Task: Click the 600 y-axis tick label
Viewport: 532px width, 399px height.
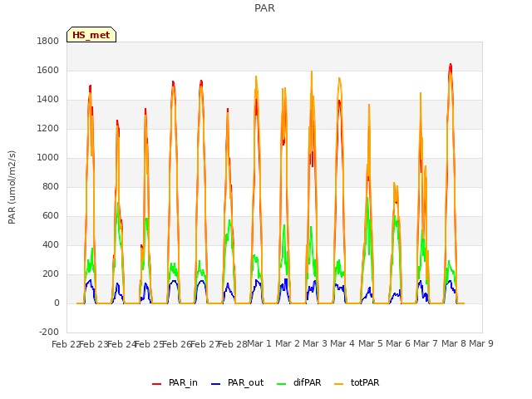Action: point(51,216)
